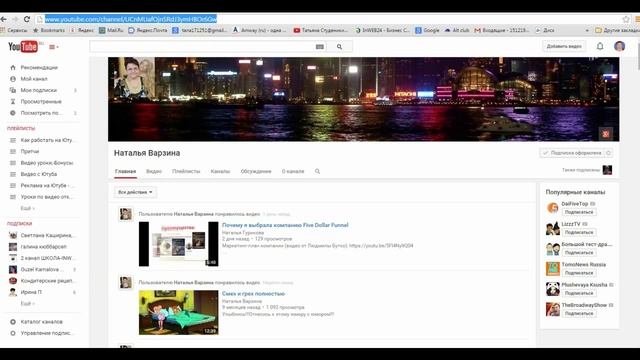Viewport: 640px width, 360px height.
Task: Select the URL in the address bar
Action: 131,19
